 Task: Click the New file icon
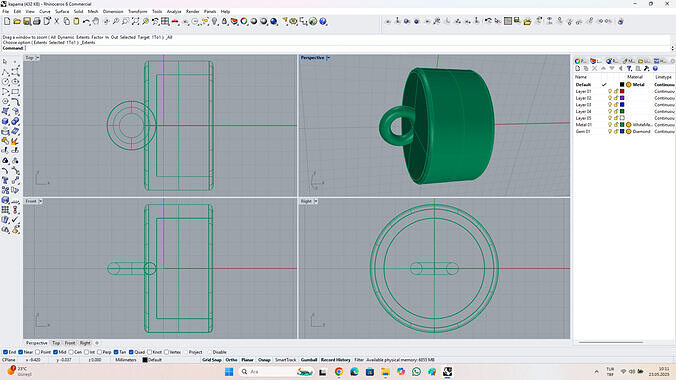tap(7, 21)
